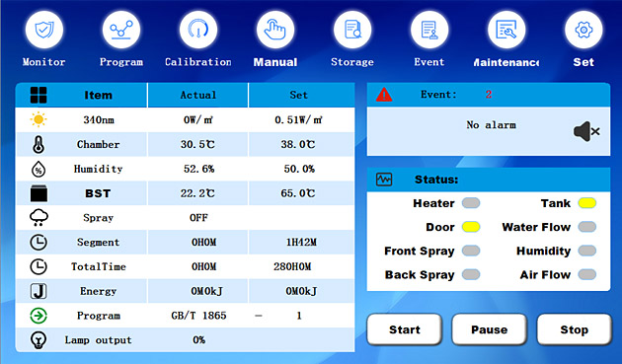Viewport: 622px width, 364px height.
Task: Select the Chamber set temperature 38.0℃
Action: coord(298,144)
